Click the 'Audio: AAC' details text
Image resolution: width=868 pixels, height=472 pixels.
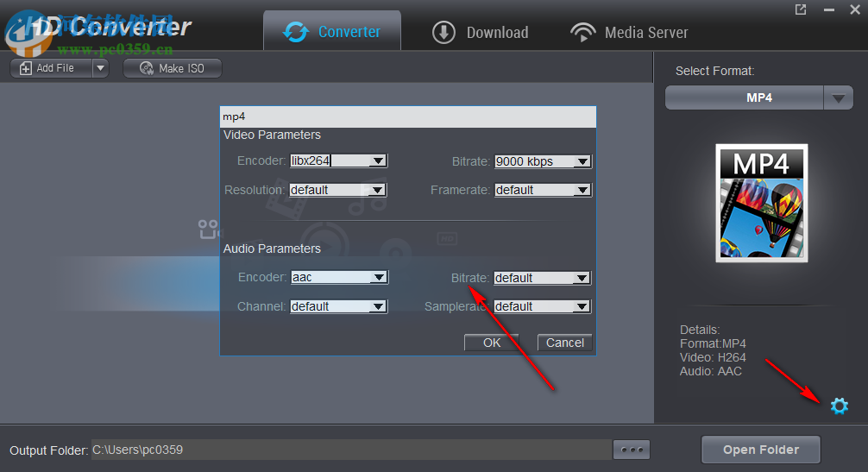[x=711, y=371]
